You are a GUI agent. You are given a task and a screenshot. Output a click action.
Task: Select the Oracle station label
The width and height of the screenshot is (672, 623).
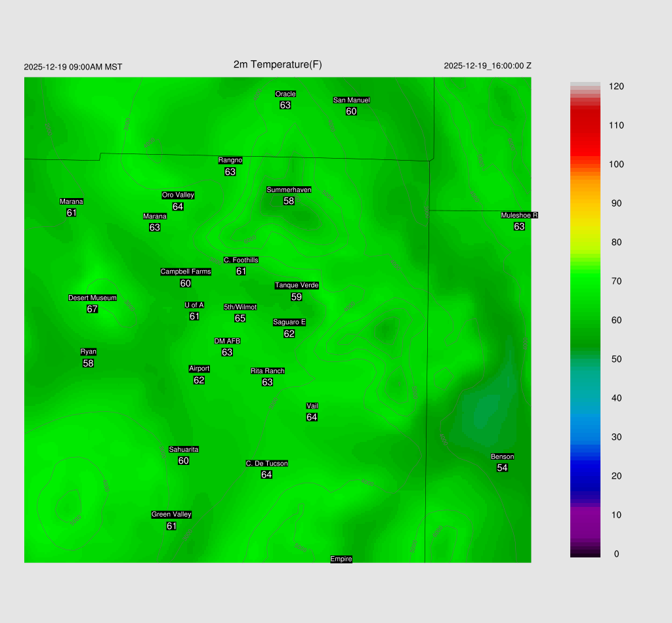coord(285,94)
